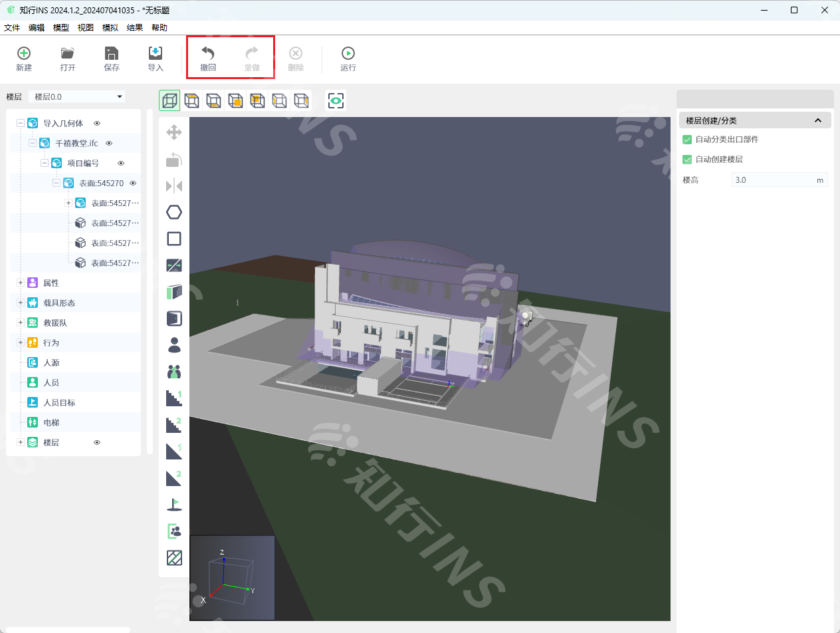Viewport: 840px width, 633px height.
Task: Select the green flag target tool
Action: tap(174, 505)
